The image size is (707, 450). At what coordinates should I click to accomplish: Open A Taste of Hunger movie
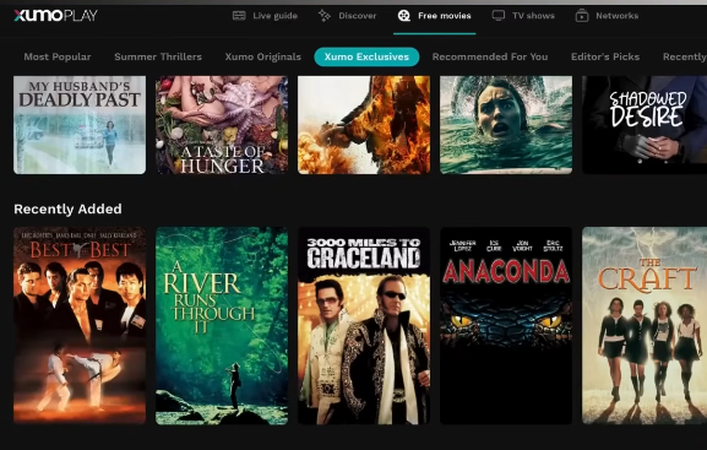tap(222, 125)
